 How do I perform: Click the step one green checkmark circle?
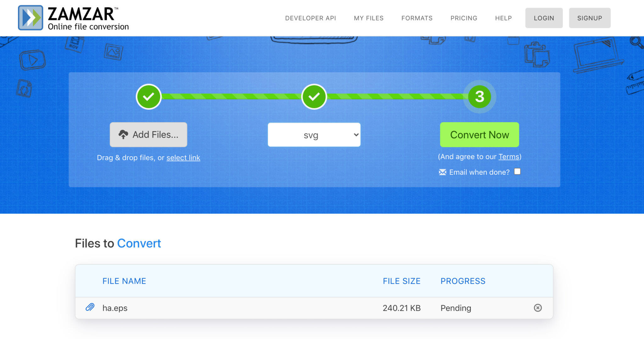tap(148, 96)
